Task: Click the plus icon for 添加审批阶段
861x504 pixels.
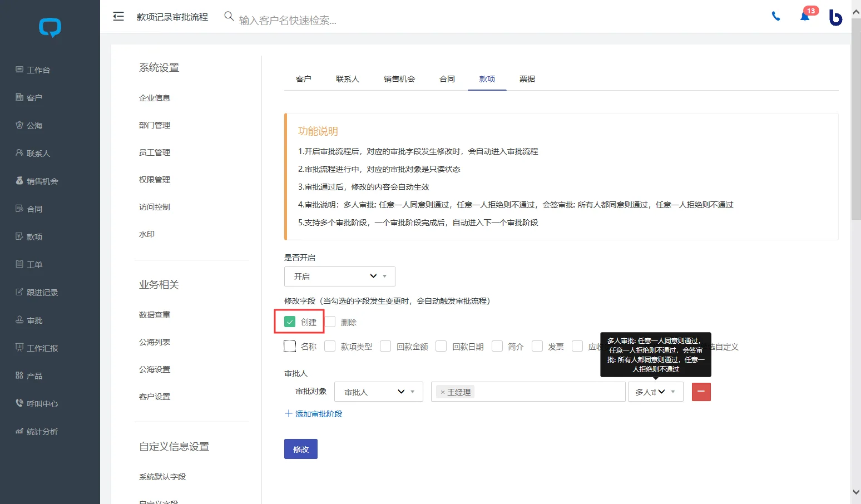Action: tap(288, 413)
